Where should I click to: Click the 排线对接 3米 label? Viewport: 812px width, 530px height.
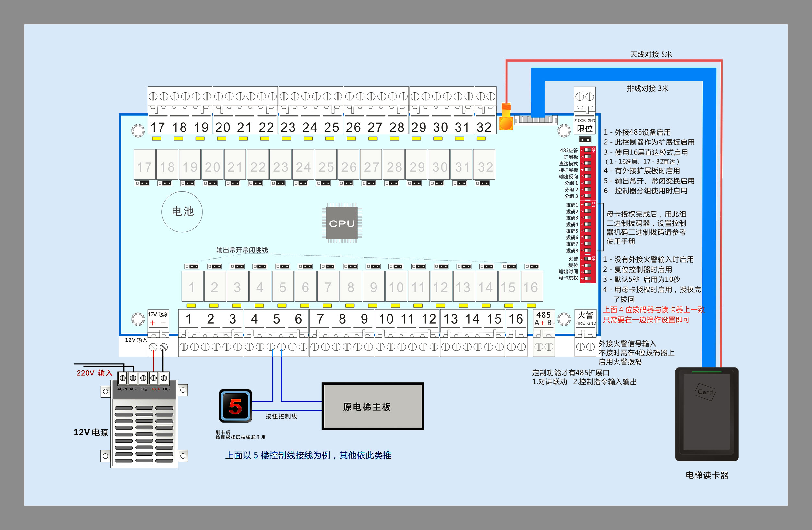click(647, 88)
